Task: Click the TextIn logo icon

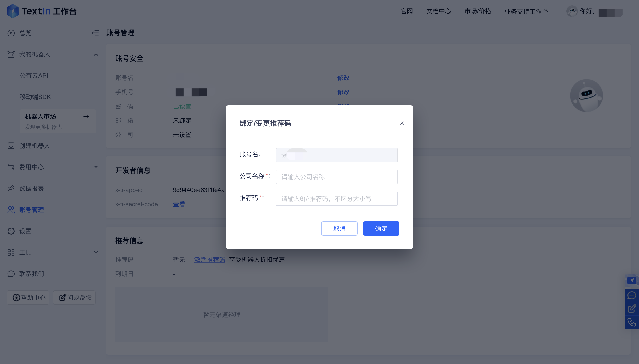Action: click(x=12, y=11)
